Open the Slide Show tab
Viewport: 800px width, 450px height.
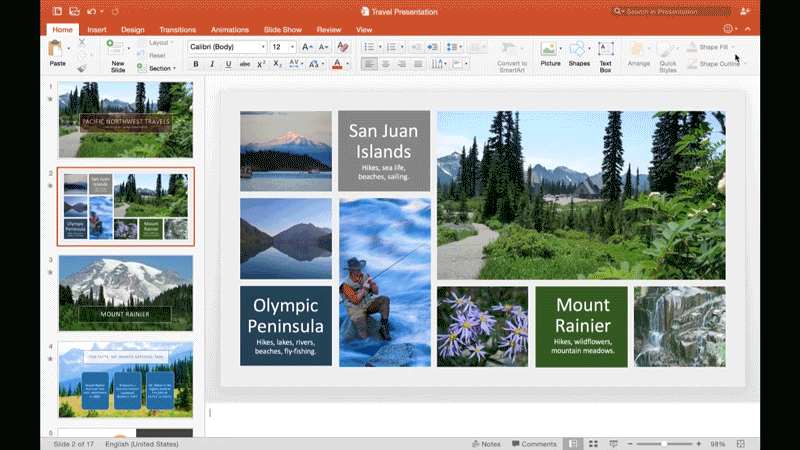[285, 30]
